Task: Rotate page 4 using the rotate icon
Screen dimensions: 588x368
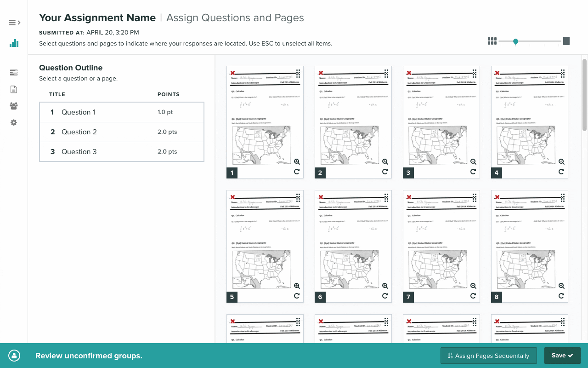Action: pyautogui.click(x=561, y=172)
